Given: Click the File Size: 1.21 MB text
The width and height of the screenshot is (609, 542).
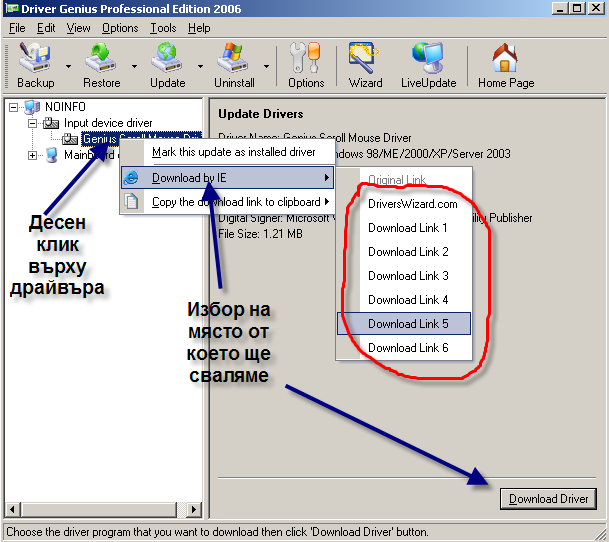Looking at the screenshot, I should click(x=260, y=234).
